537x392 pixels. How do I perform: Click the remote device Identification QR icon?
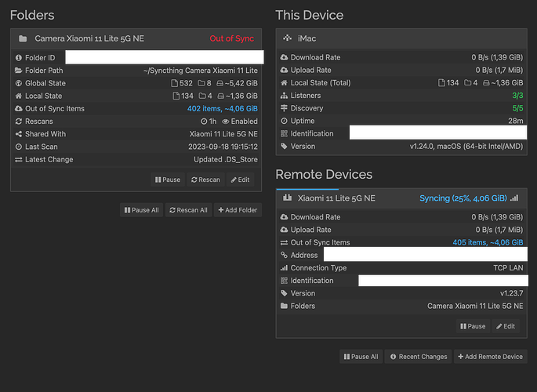pyautogui.click(x=284, y=281)
